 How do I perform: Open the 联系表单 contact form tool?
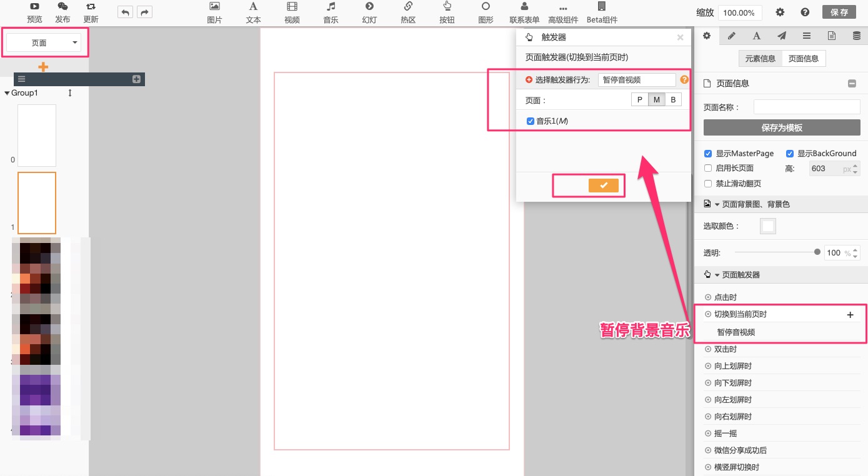(x=524, y=7)
